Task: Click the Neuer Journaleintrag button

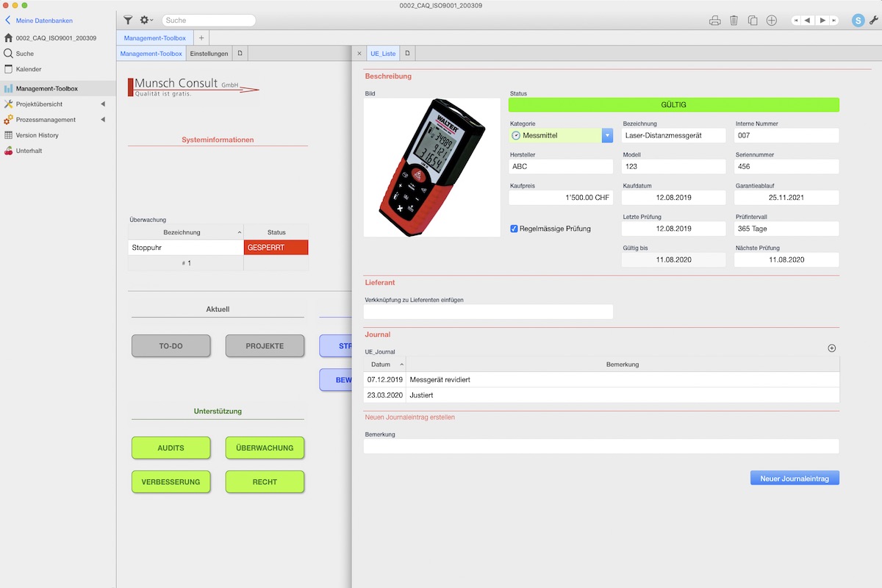Action: pos(794,478)
